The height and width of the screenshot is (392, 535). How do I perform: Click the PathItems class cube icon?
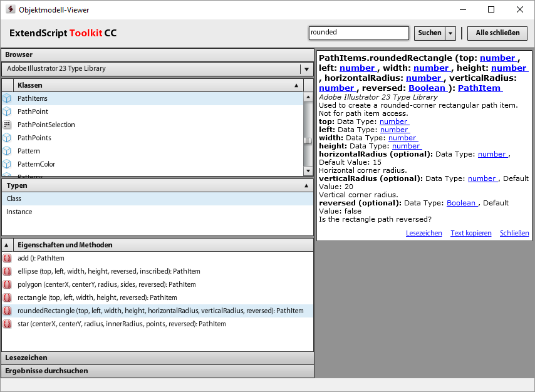7,98
